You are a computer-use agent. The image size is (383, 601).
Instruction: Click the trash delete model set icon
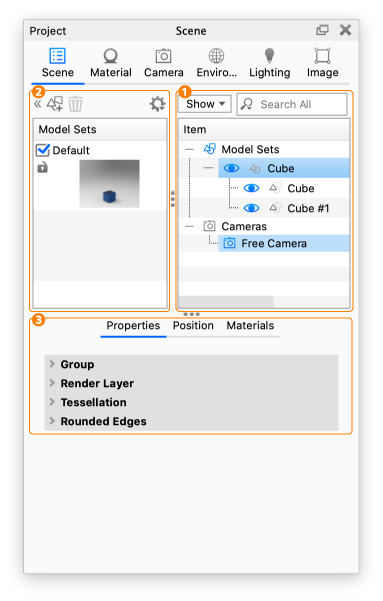(75, 104)
